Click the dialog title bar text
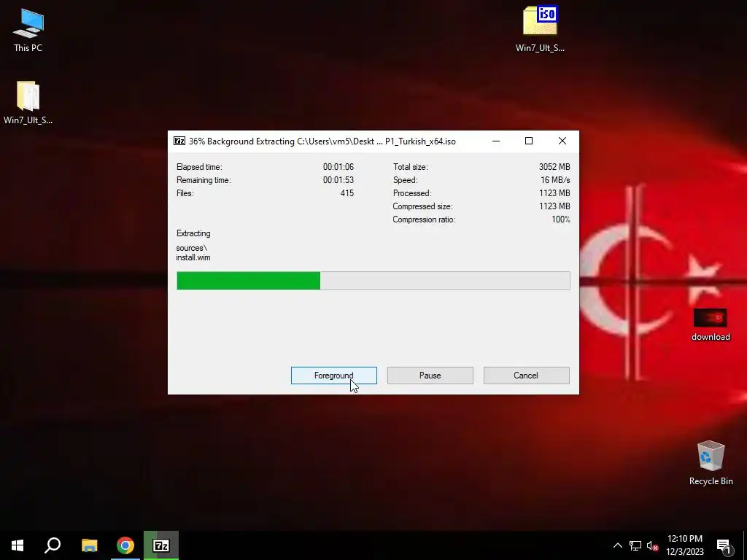Viewport: 747px width, 560px height. tap(322, 141)
